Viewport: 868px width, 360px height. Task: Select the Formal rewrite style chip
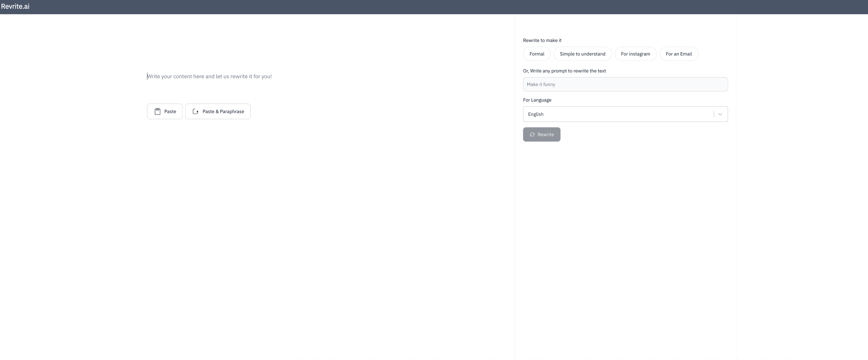(536, 54)
